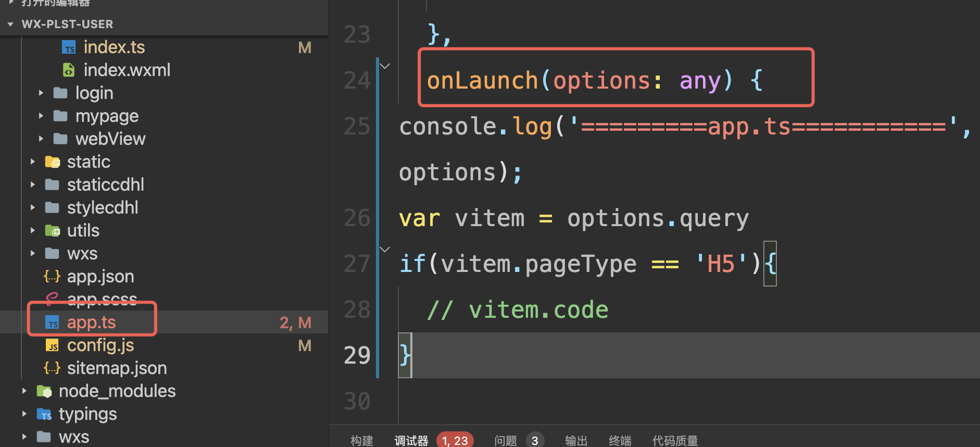The height and width of the screenshot is (447, 980).
Task: Open config.js in the file tree
Action: click(100, 345)
